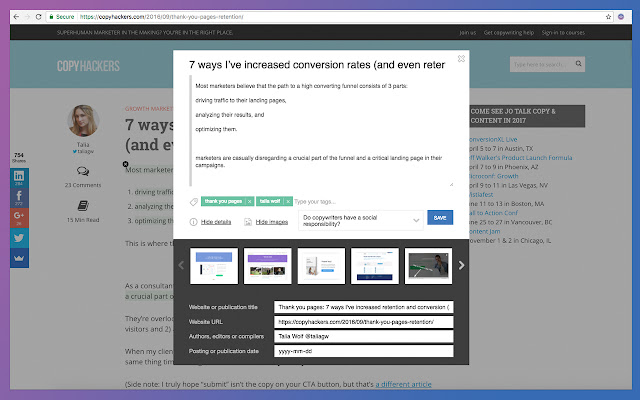Click the 'taliagw' Twitter handle
This screenshot has width=640, height=400.
83,151
